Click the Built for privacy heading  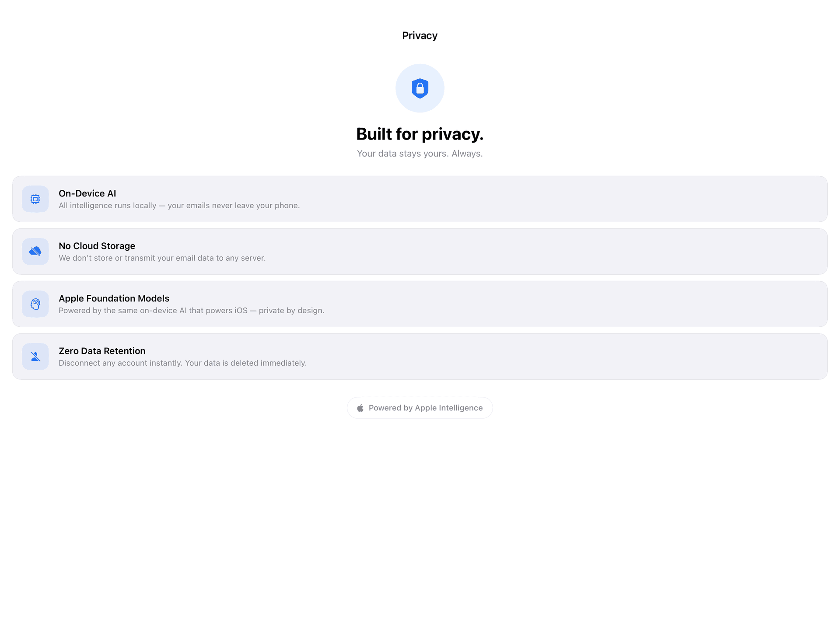[x=420, y=134]
